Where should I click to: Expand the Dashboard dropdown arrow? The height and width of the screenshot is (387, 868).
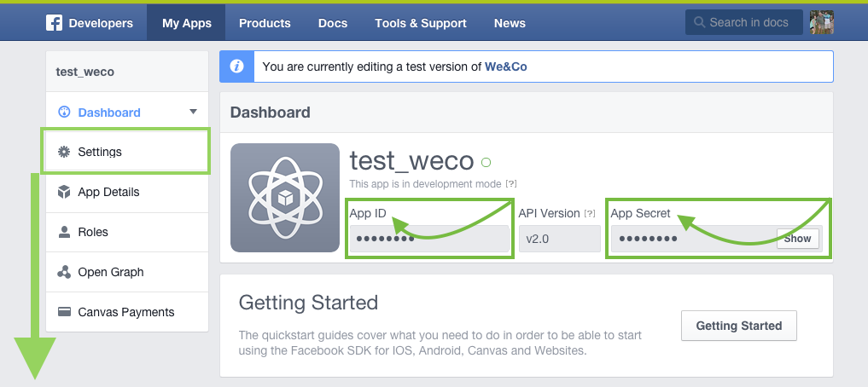(193, 112)
